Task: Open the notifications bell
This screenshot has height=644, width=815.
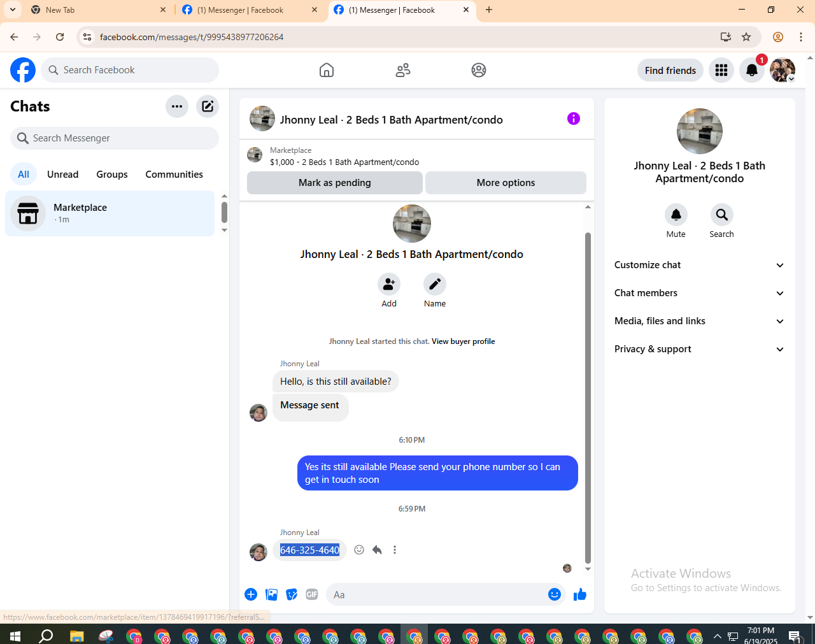Action: [752, 70]
